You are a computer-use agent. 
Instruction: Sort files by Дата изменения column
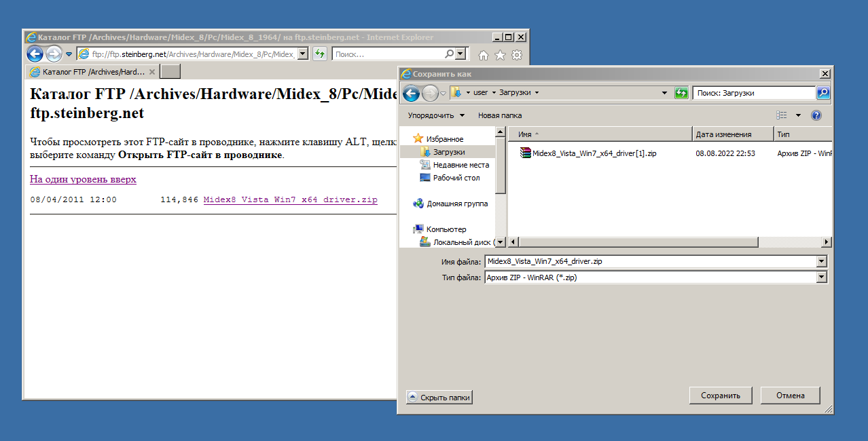pyautogui.click(x=733, y=134)
